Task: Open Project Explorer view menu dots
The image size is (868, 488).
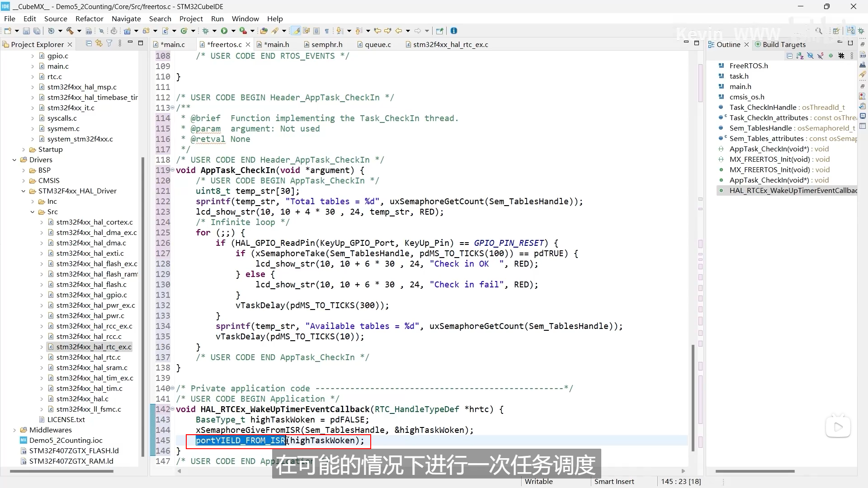Action: point(119,43)
